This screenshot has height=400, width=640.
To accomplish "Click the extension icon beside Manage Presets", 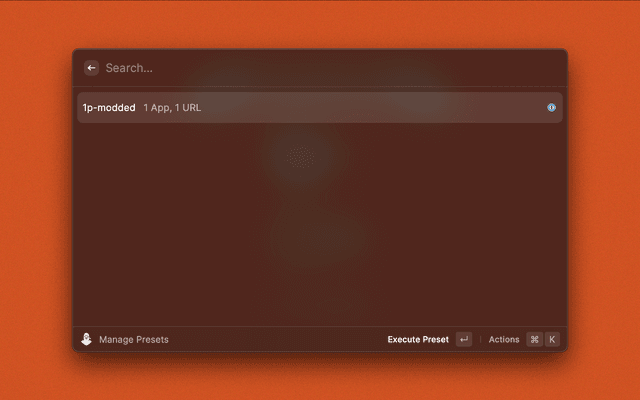I will (x=86, y=339).
